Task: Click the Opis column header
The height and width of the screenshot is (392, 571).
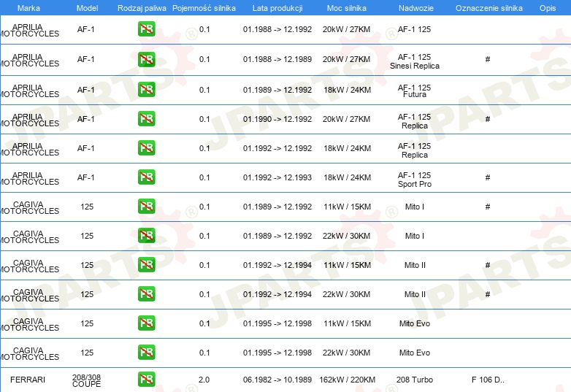Action: tap(548, 8)
